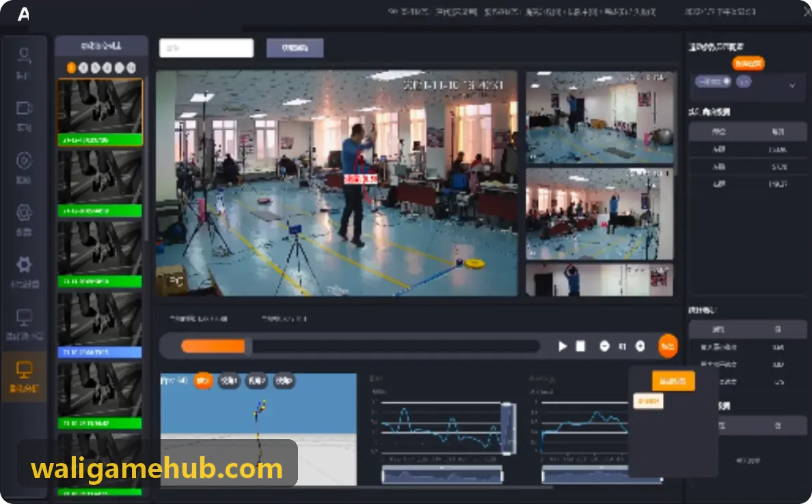Switch to the second grey view pill
The image size is (812, 504).
click(256, 381)
